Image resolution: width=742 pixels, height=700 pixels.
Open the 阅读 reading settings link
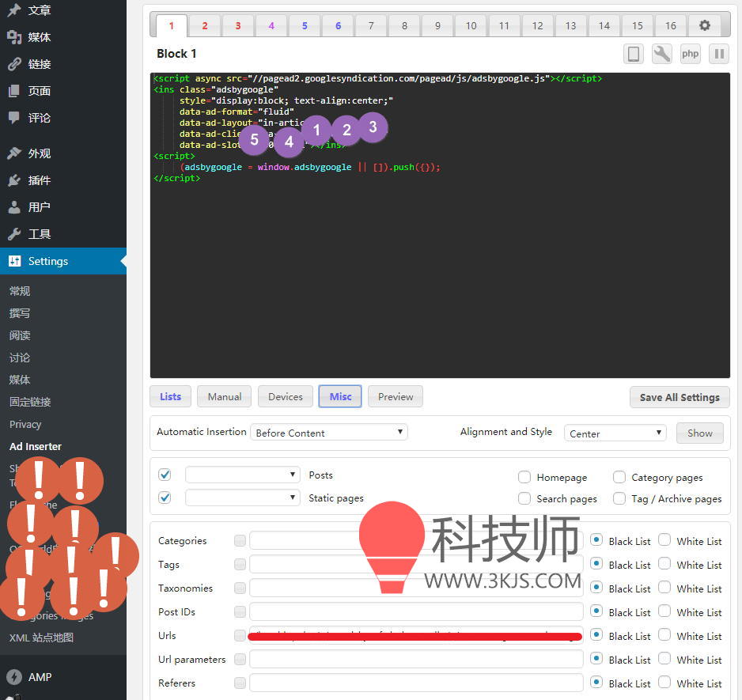(20, 335)
